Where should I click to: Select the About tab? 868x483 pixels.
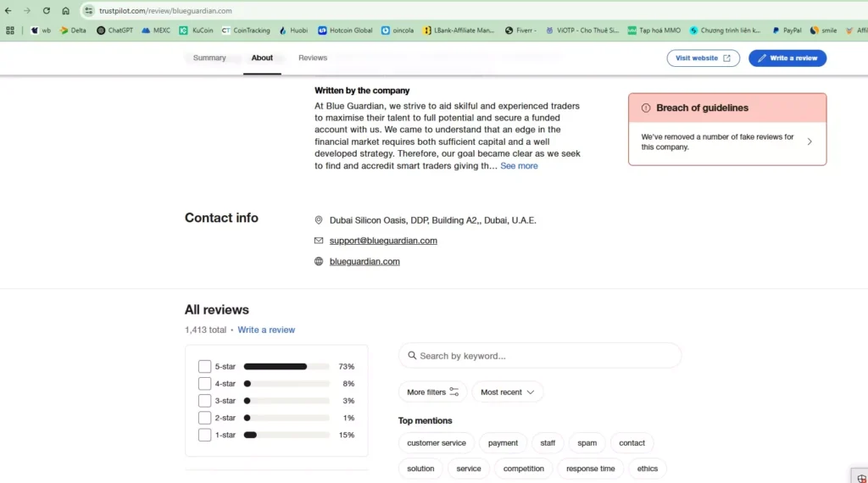262,58
